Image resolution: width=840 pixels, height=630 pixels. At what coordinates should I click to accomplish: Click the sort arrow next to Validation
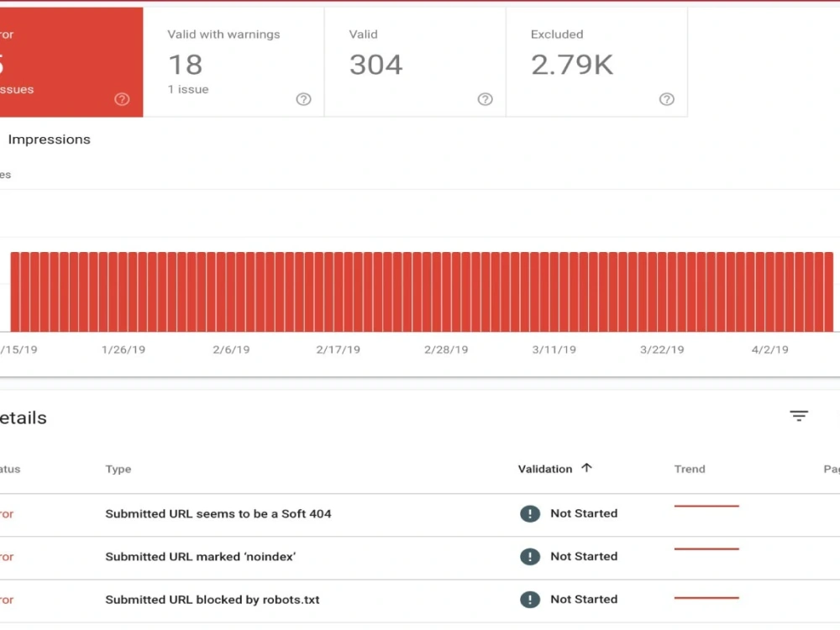pos(586,468)
